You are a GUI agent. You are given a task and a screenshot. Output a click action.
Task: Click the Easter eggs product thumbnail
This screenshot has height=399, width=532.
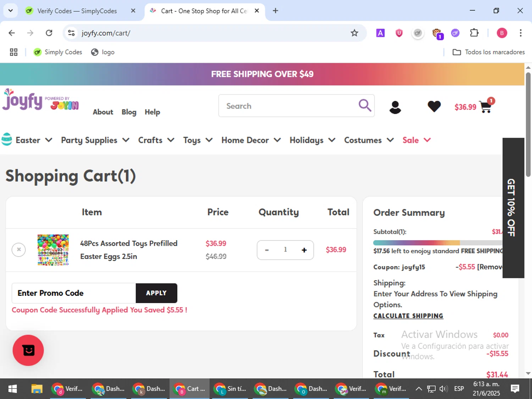coord(53,250)
